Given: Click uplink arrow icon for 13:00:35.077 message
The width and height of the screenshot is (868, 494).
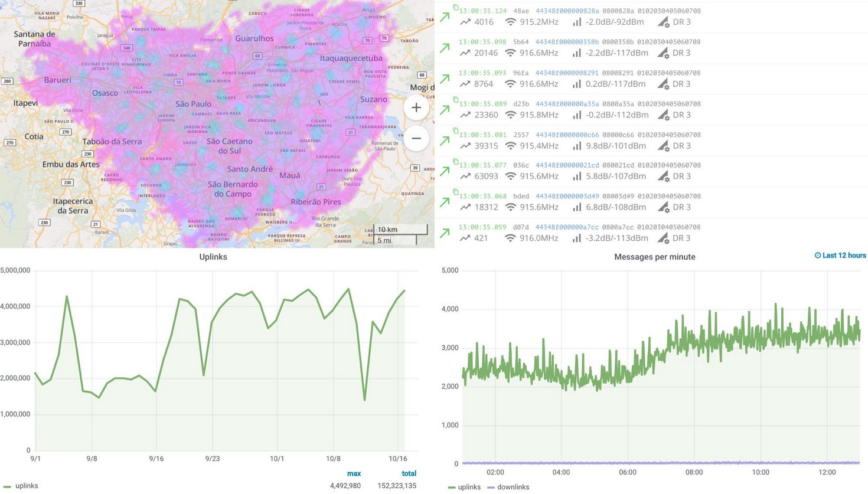Looking at the screenshot, I should 445,171.
